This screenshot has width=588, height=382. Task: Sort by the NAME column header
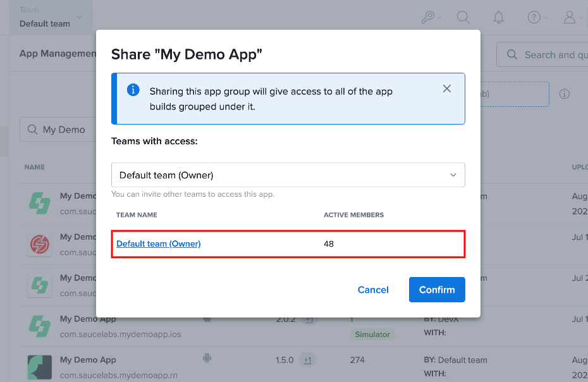point(35,168)
